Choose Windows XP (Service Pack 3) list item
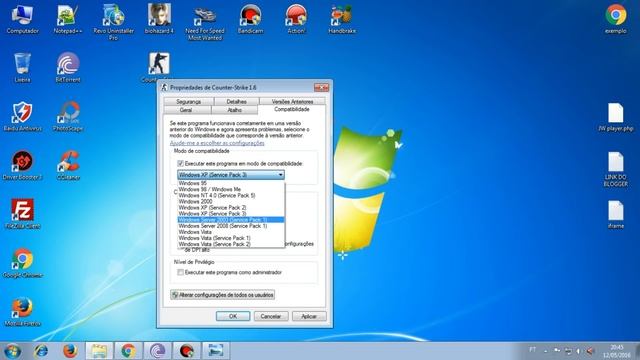The image size is (640, 360). pos(231,213)
